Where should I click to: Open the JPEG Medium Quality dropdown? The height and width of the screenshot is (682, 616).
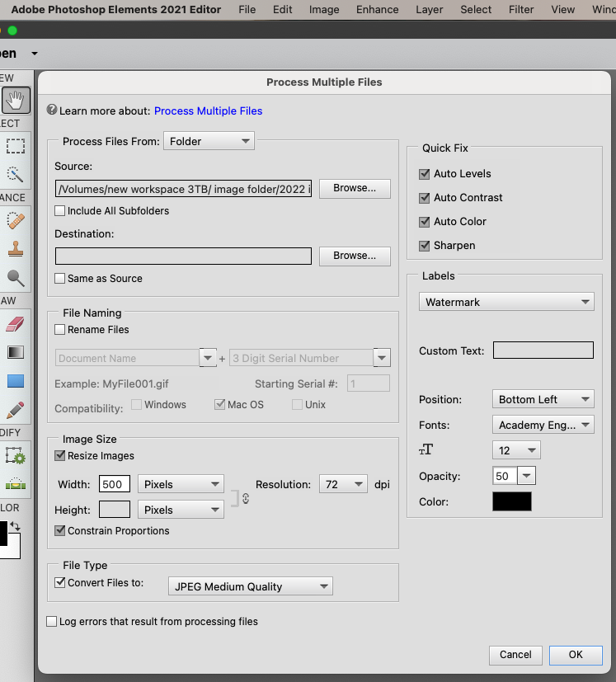(x=251, y=586)
